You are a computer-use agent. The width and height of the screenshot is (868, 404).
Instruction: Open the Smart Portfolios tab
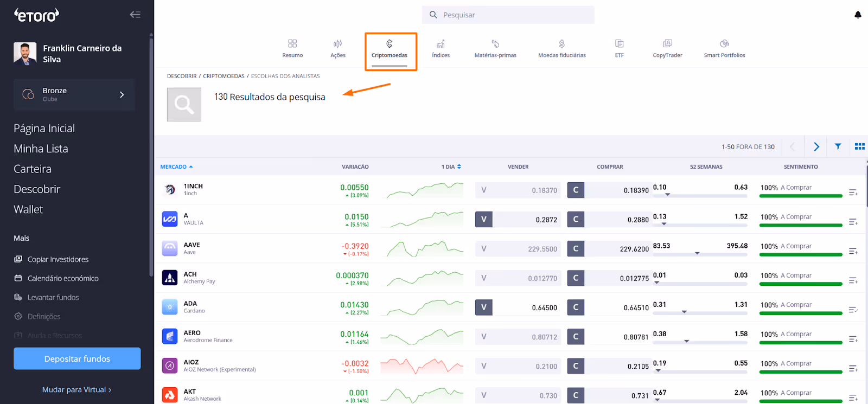click(724, 48)
